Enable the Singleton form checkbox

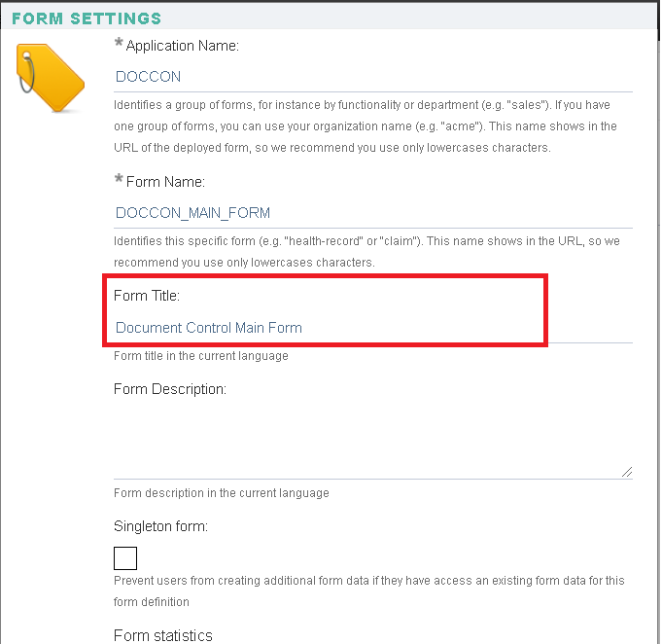tap(125, 558)
